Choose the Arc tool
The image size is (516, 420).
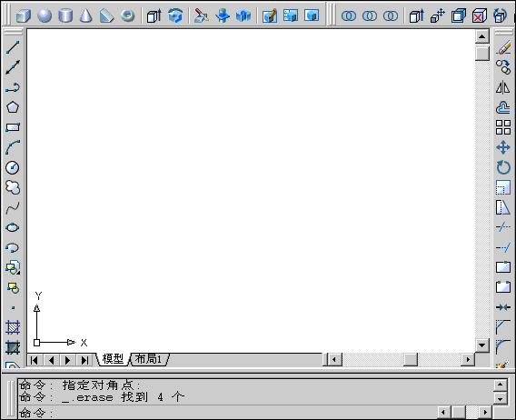pyautogui.click(x=13, y=147)
